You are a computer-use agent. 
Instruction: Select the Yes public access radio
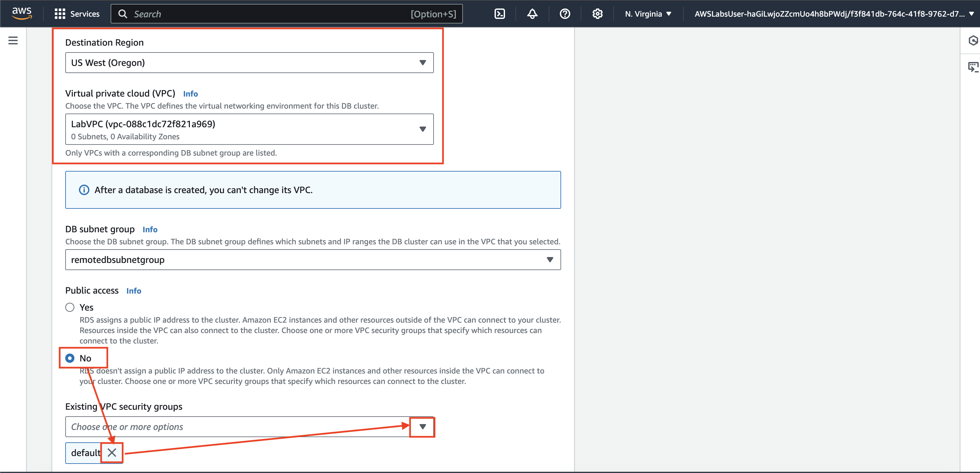[69, 307]
